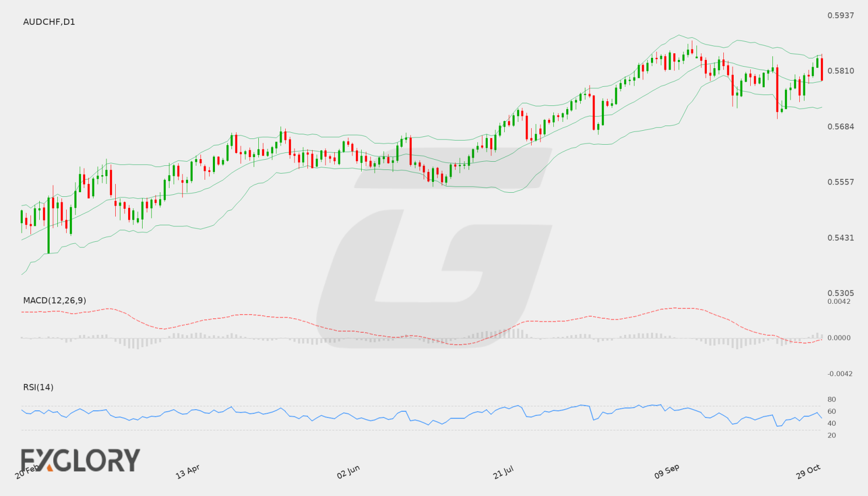Click the 20 Feb date label
This screenshot has height=496, width=868.
click(x=27, y=472)
